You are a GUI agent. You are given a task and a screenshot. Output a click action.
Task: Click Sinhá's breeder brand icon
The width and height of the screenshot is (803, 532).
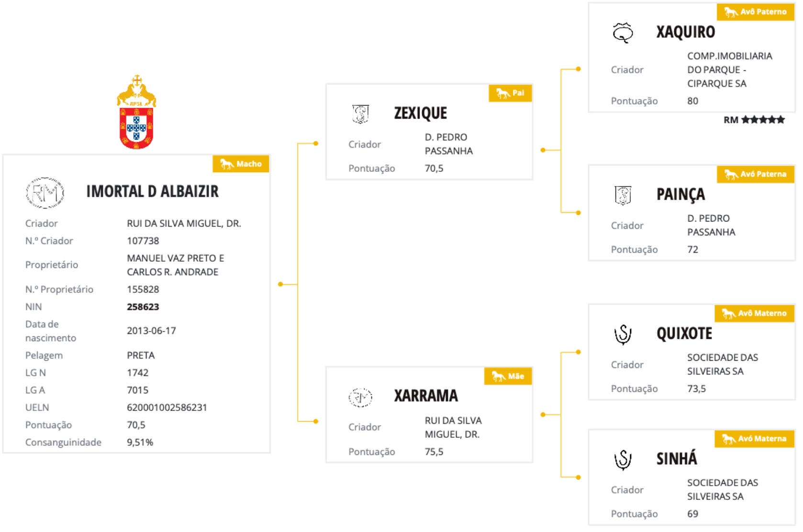point(623,460)
